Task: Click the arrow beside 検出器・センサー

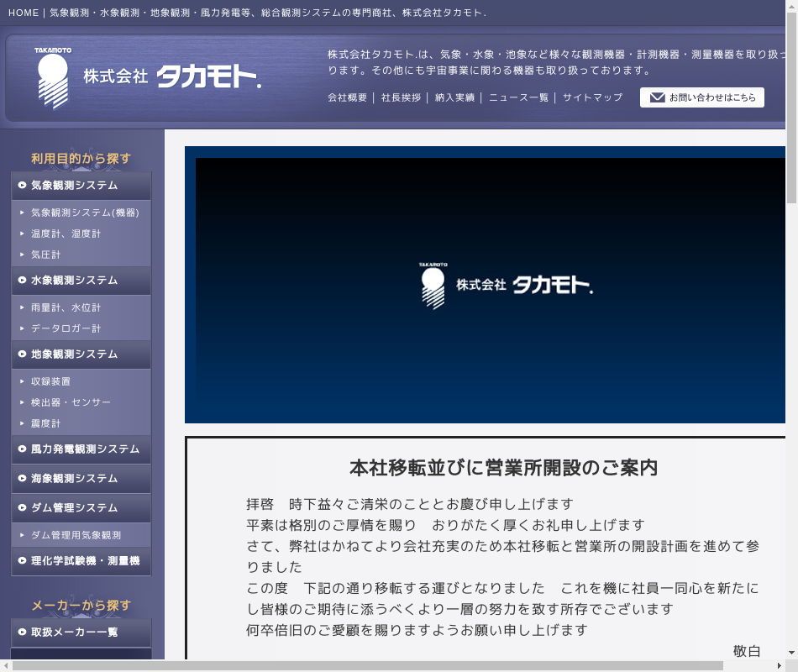Action: 22,402
